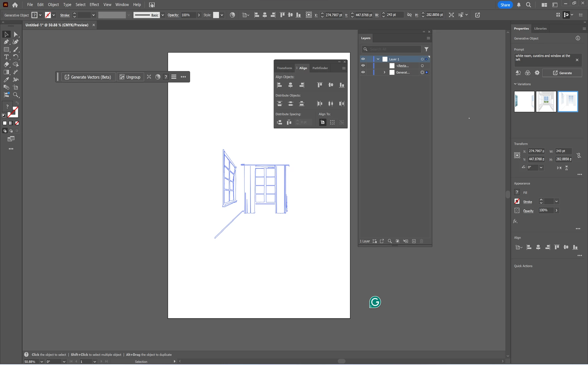This screenshot has height=365, width=588.
Task: Open the Effect menu
Action: (94, 5)
